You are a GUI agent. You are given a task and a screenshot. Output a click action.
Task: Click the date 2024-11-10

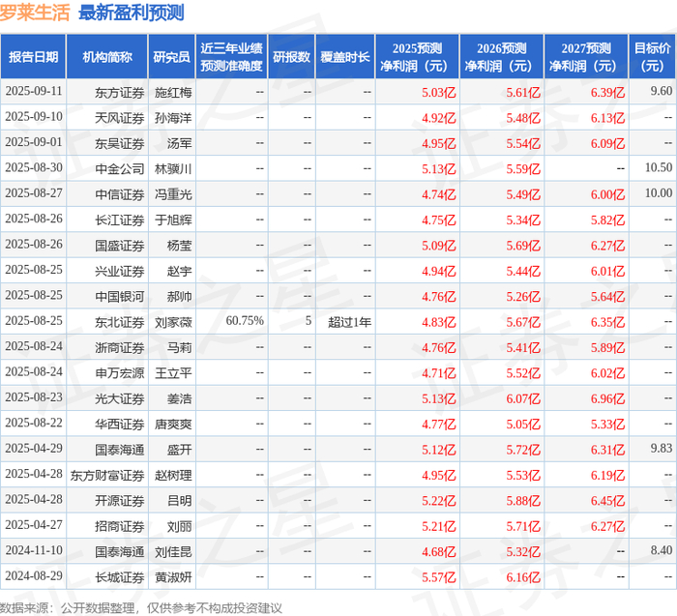34,550
